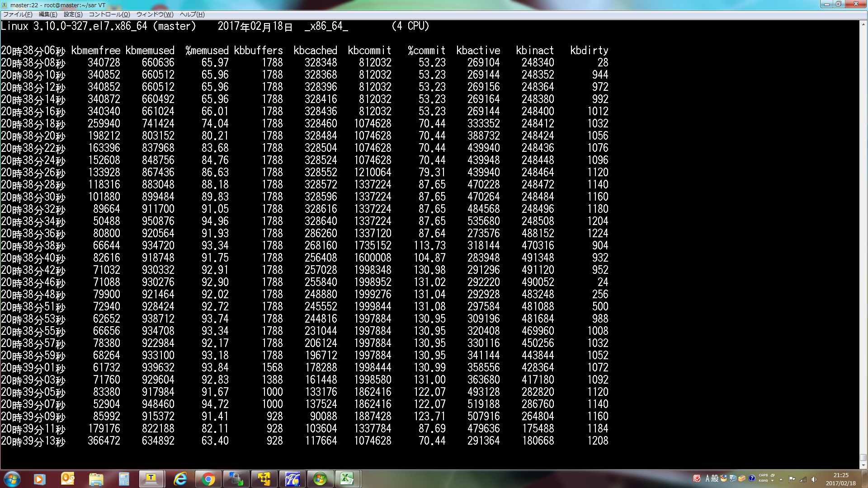Image resolution: width=868 pixels, height=488 pixels.
Task: Open Action Center via the flag button
Action: 792,478
